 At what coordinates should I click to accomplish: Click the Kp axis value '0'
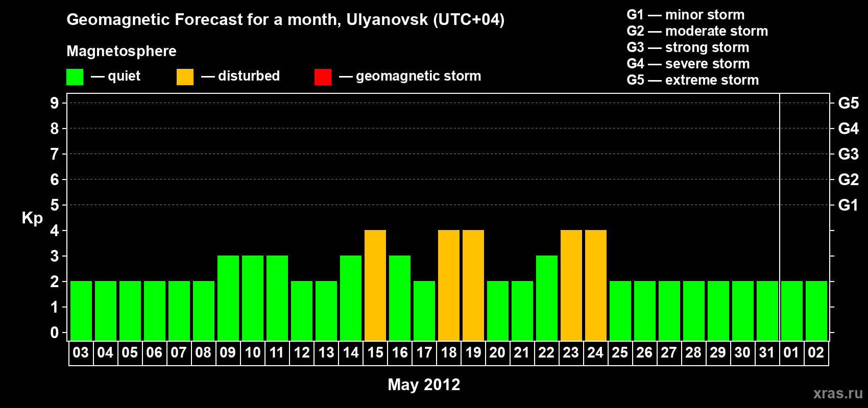(x=55, y=333)
